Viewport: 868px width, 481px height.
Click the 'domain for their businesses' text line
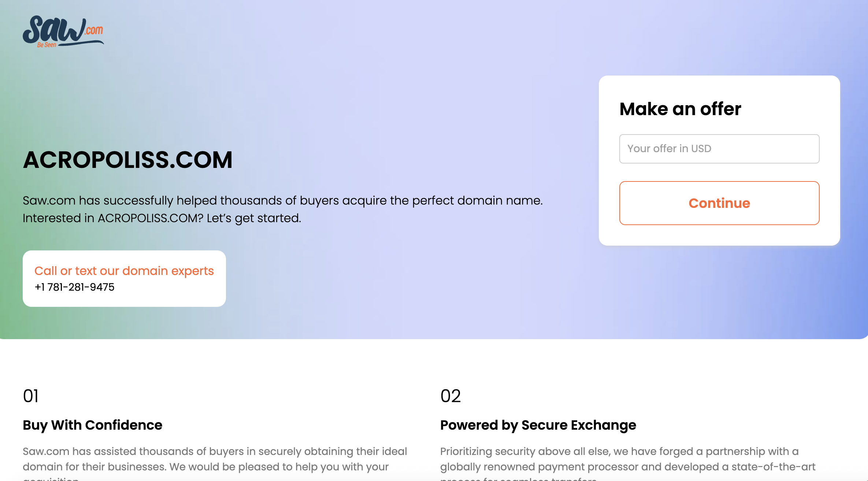205,467
